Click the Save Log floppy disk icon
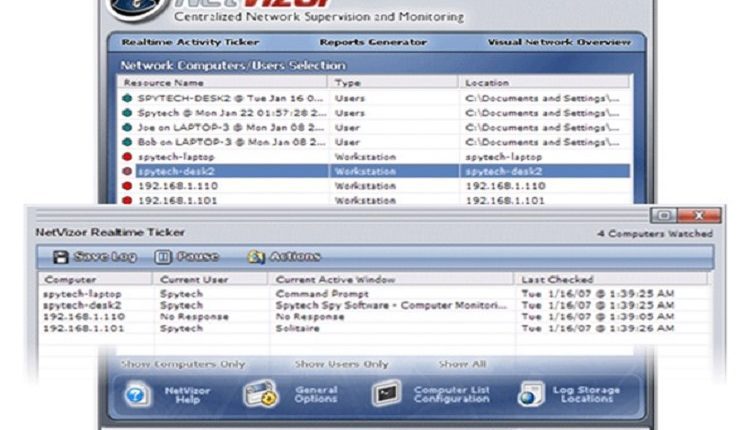This screenshot has height=430, width=750. coord(61,257)
